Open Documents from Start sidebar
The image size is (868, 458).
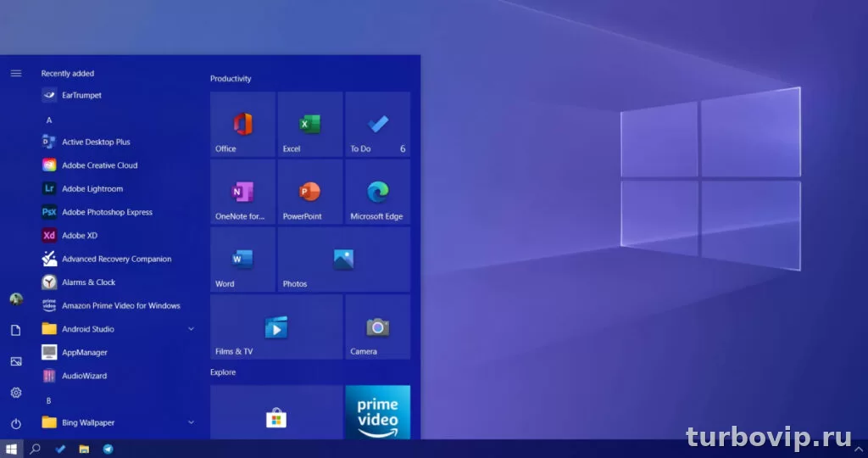pyautogui.click(x=16, y=330)
